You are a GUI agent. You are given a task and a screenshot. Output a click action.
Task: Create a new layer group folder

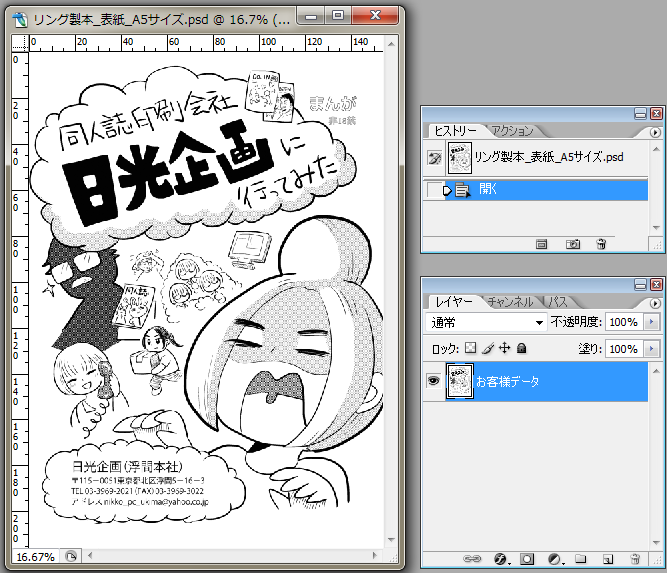tap(581, 559)
